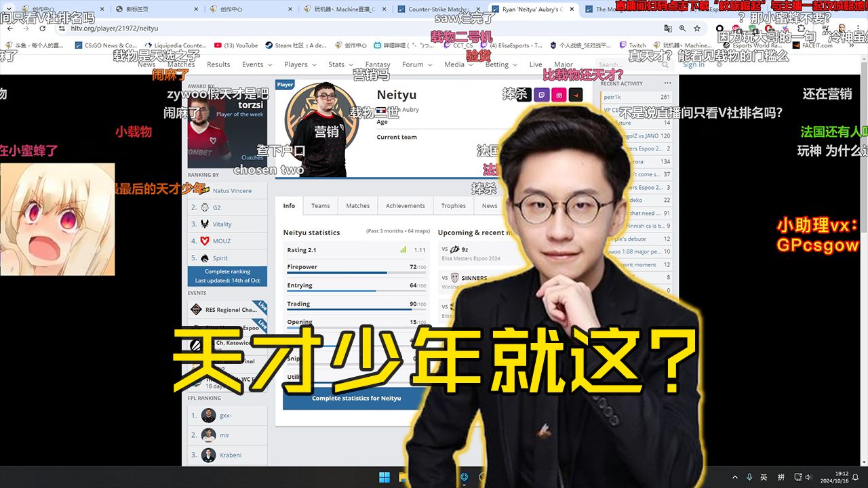Image resolution: width=868 pixels, height=488 pixels.
Task: Open the YouTube bookmark
Action: click(236, 45)
